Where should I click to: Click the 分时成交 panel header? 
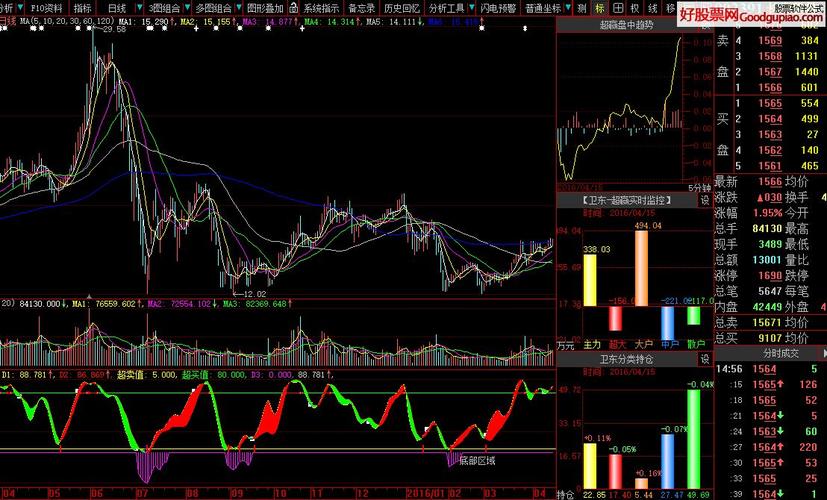[781, 353]
